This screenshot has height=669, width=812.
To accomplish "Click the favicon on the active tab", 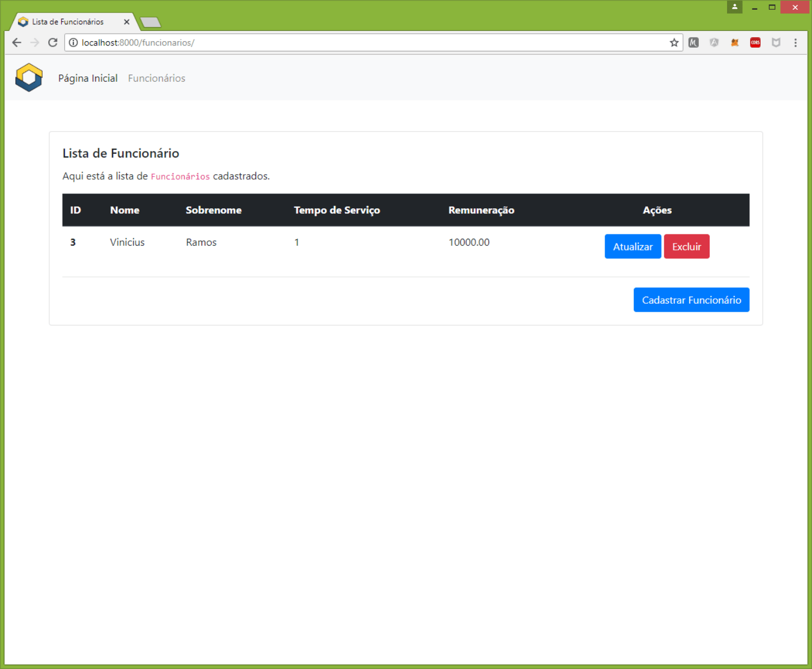I will pos(23,22).
